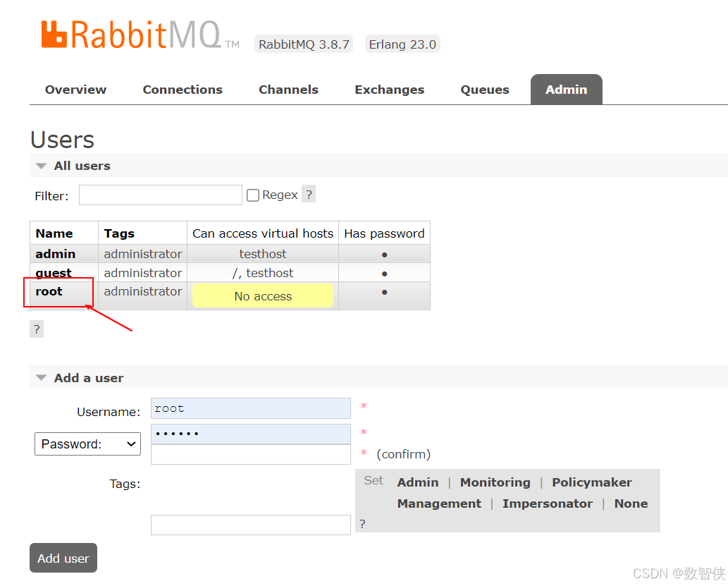
Task: Open the Password type dropdown
Action: tap(87, 444)
